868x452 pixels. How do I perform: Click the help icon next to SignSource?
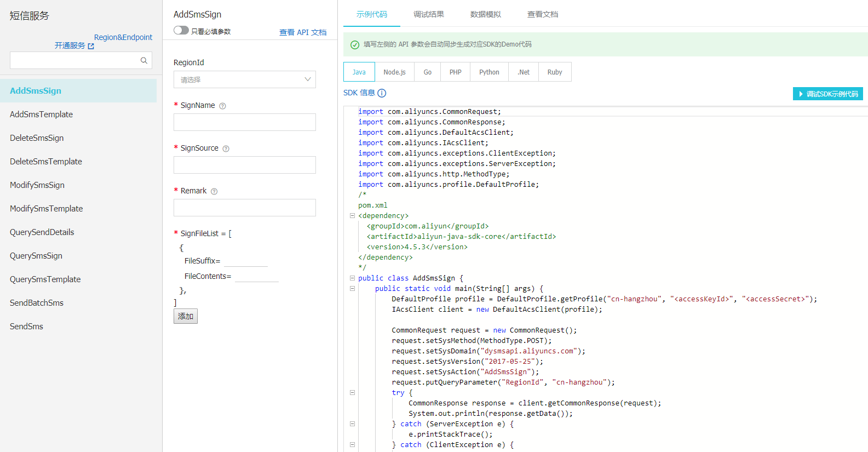click(226, 148)
